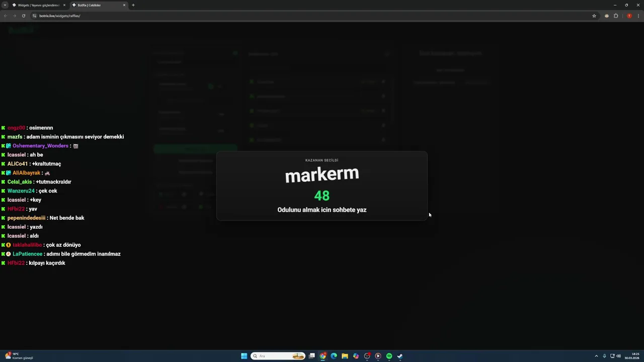Open the Copilot taskbar icon

(356, 356)
